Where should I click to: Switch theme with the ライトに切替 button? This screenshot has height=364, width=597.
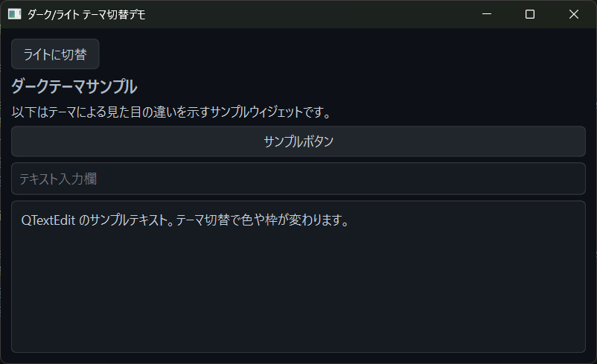click(55, 54)
